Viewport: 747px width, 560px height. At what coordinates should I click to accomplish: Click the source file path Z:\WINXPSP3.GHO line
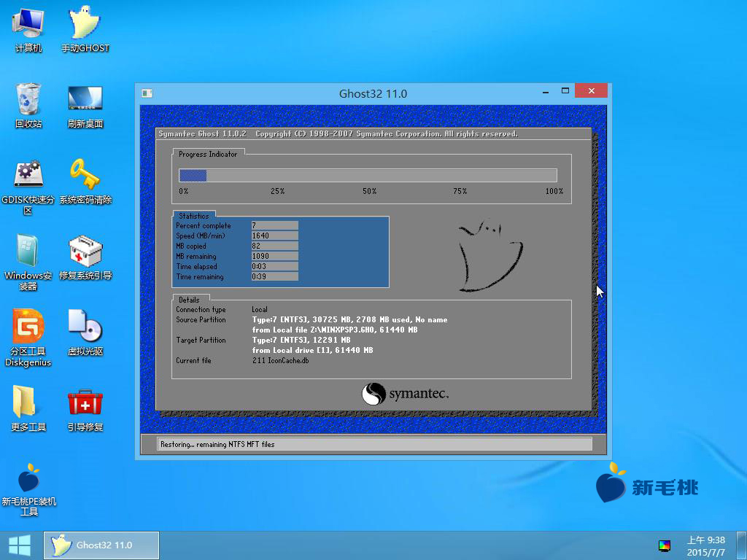334,330
